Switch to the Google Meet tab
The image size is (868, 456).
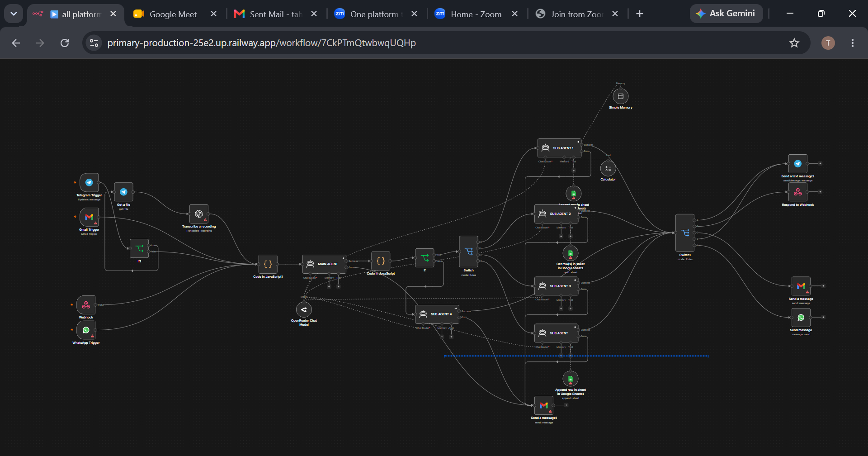173,14
